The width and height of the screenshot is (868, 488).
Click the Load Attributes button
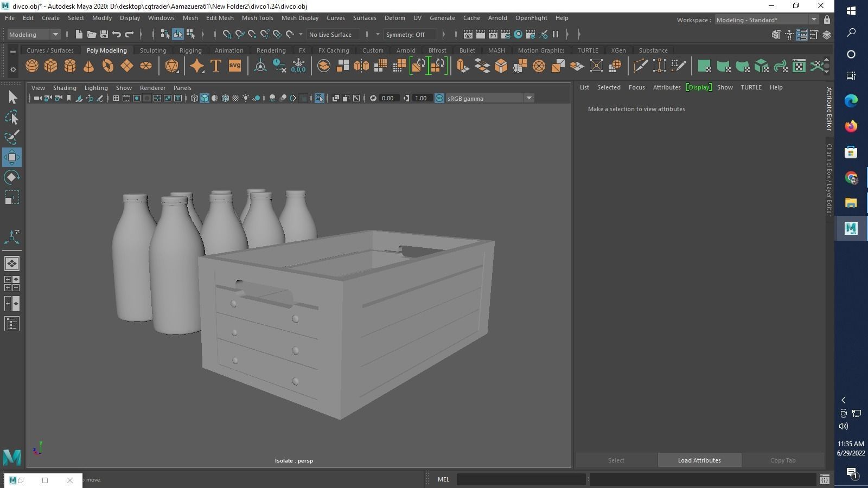699,460
